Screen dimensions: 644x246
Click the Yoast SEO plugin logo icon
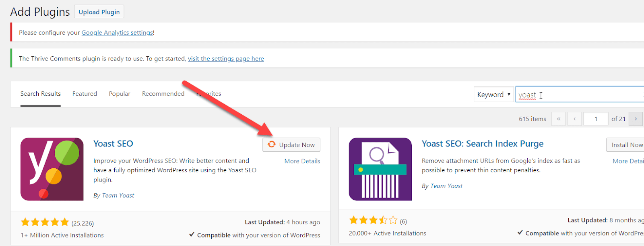click(x=52, y=169)
